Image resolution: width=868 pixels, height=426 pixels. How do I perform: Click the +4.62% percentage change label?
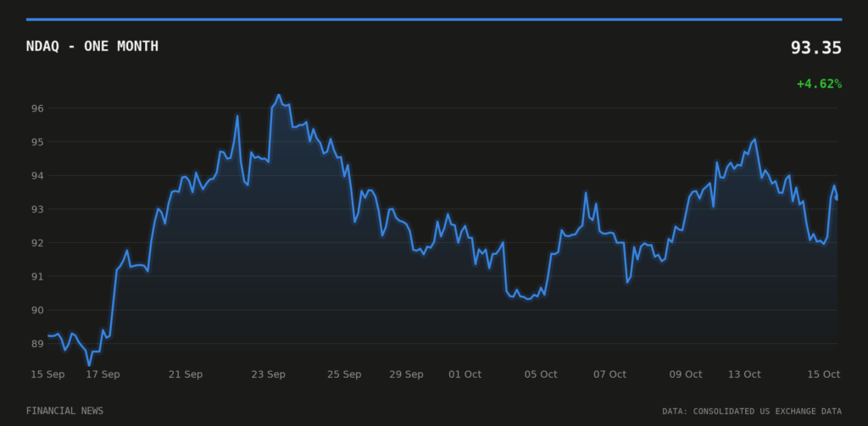820,84
